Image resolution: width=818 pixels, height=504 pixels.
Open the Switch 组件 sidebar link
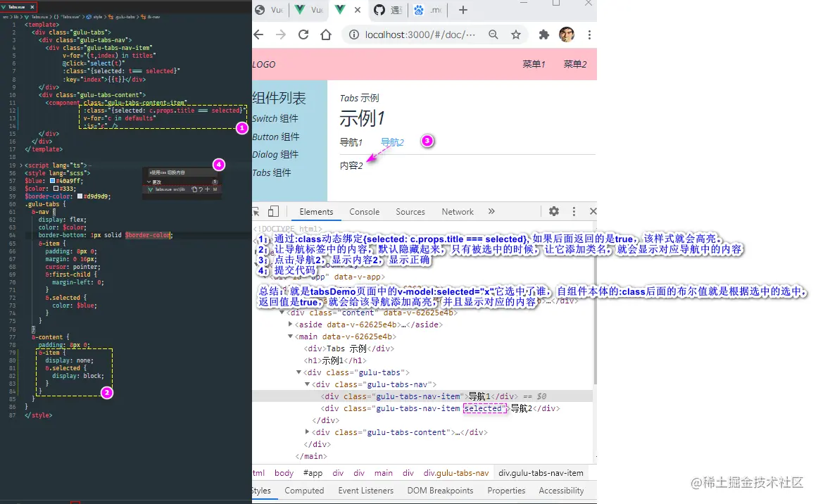pyautogui.click(x=275, y=118)
